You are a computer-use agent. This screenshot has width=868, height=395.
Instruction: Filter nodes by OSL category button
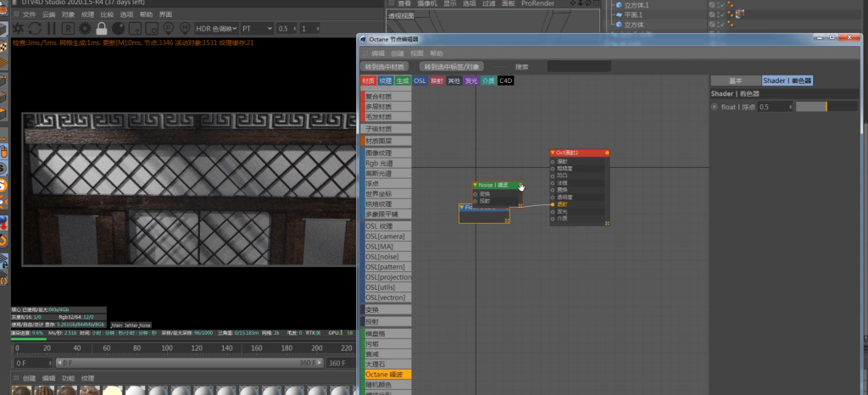420,81
